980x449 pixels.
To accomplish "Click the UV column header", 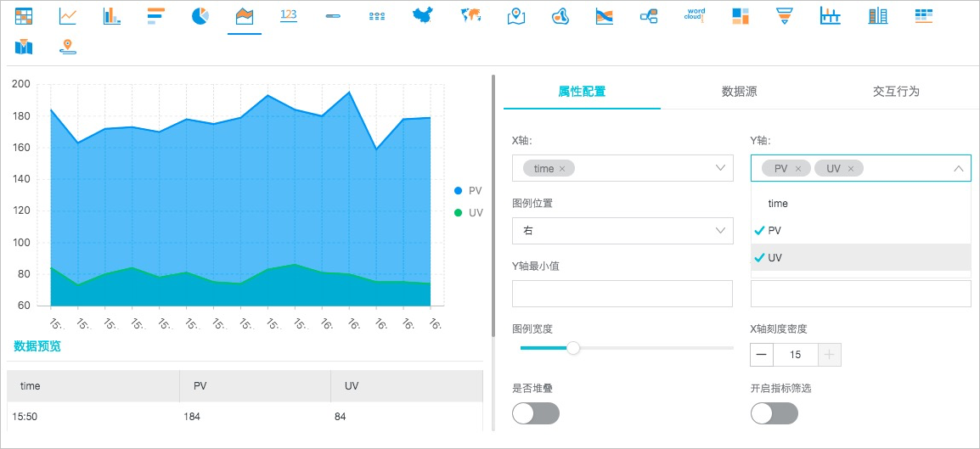I will pos(407,386).
